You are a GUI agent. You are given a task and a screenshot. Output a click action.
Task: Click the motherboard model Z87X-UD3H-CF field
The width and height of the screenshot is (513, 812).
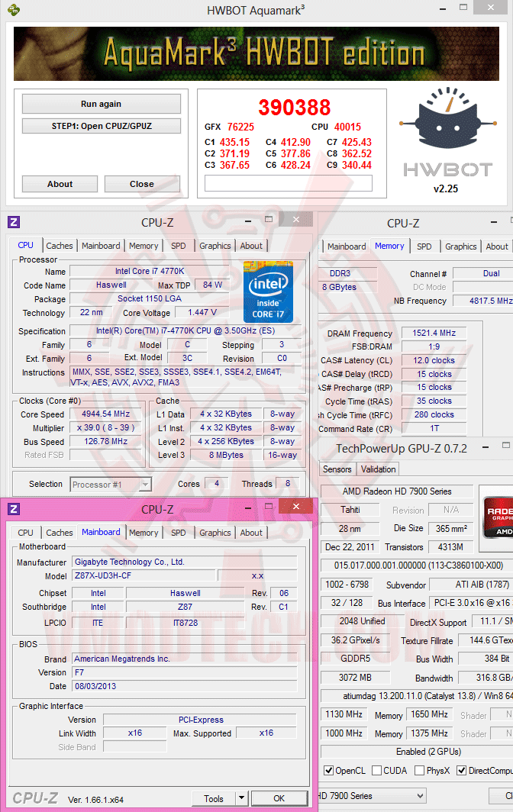click(x=144, y=575)
